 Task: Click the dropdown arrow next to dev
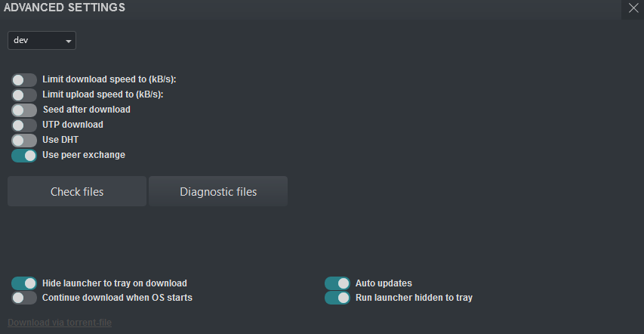click(69, 41)
